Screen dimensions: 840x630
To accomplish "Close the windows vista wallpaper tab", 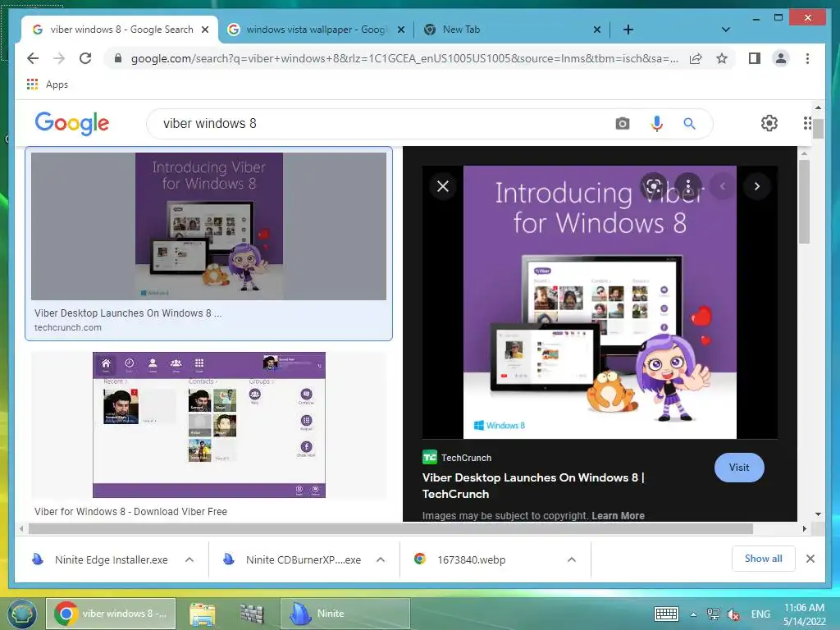I will 400,30.
